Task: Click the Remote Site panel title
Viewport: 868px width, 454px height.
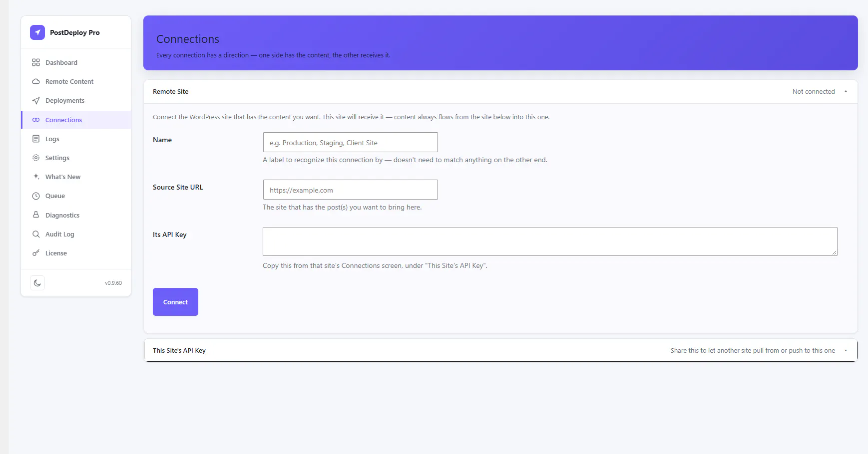Action: tap(171, 91)
